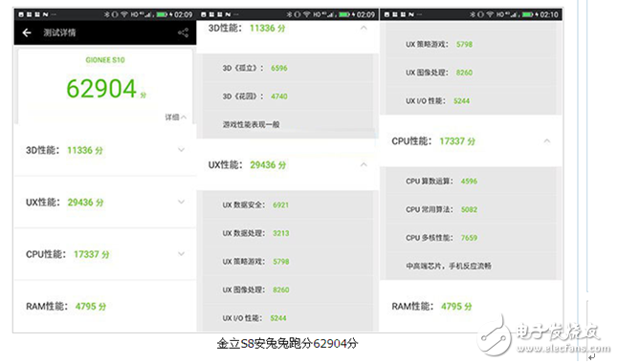Select the CPU 常用算法 5082 row
The width and height of the screenshot is (618, 364).
(x=471, y=210)
